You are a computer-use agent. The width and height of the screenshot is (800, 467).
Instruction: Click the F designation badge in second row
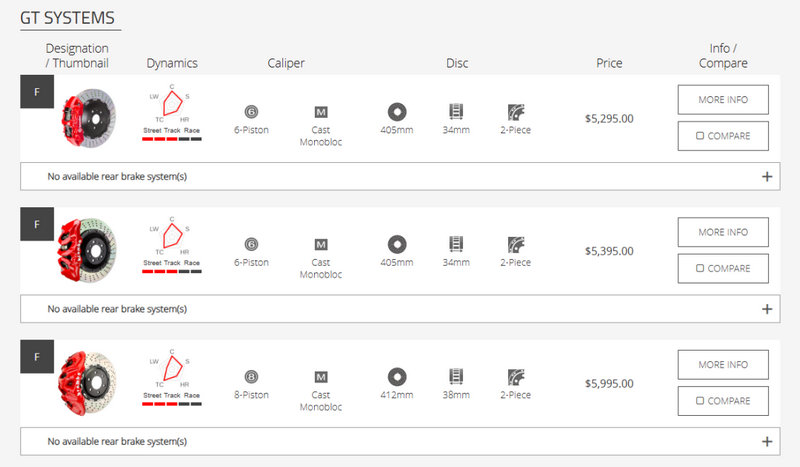tap(37, 224)
